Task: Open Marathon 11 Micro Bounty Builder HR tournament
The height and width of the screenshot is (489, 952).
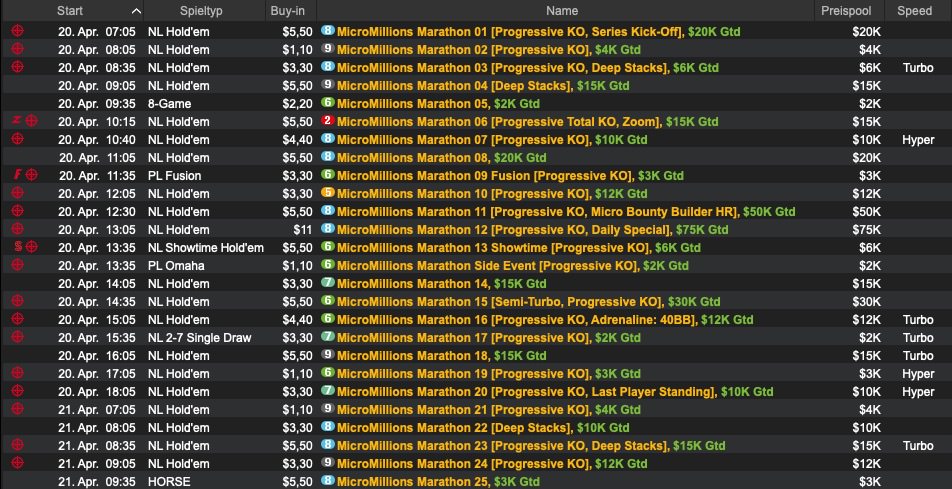Action: (x=566, y=211)
